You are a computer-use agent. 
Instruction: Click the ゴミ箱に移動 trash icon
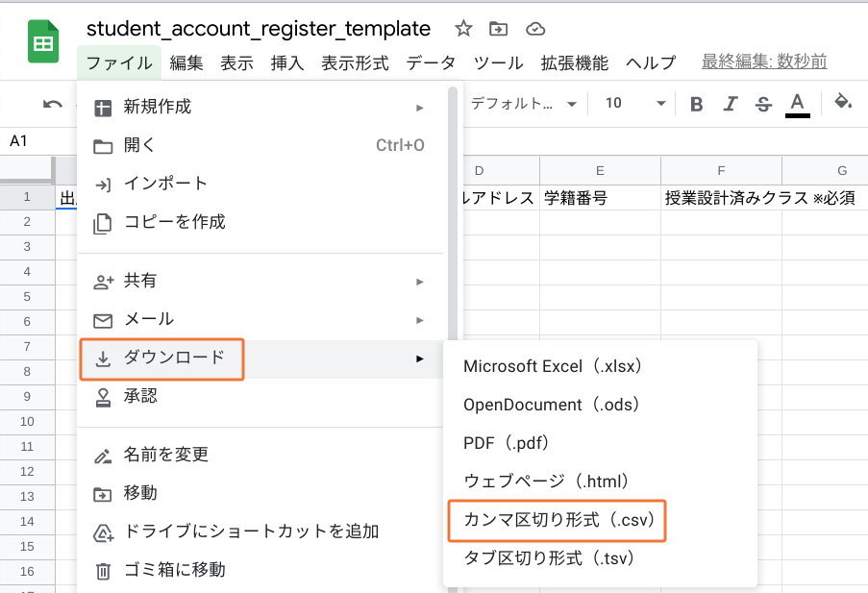103,571
